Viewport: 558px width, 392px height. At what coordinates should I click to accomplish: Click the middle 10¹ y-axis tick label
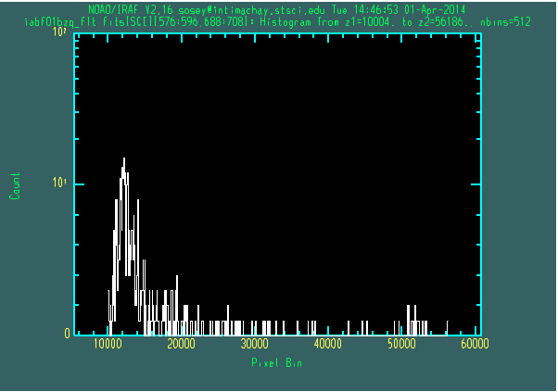61,183
